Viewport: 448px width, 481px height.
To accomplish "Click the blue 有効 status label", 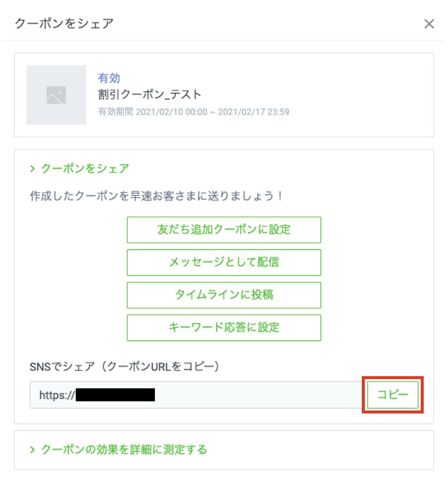I will 109,78.
